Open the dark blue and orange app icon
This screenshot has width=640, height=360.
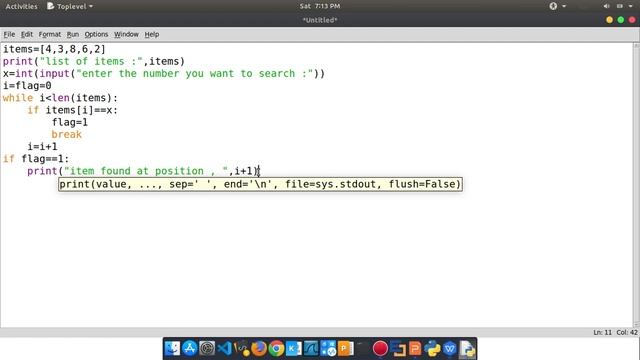point(398,349)
